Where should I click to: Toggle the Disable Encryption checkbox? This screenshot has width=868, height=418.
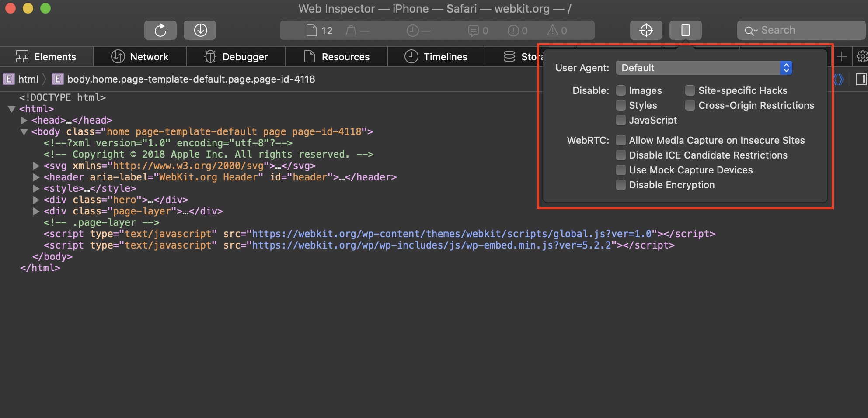pos(620,185)
